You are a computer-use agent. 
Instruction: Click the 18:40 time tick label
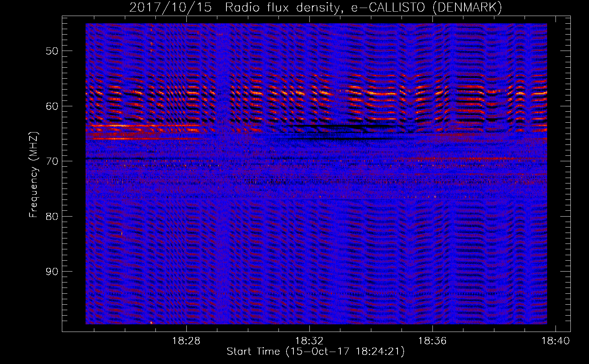pyautogui.click(x=555, y=341)
